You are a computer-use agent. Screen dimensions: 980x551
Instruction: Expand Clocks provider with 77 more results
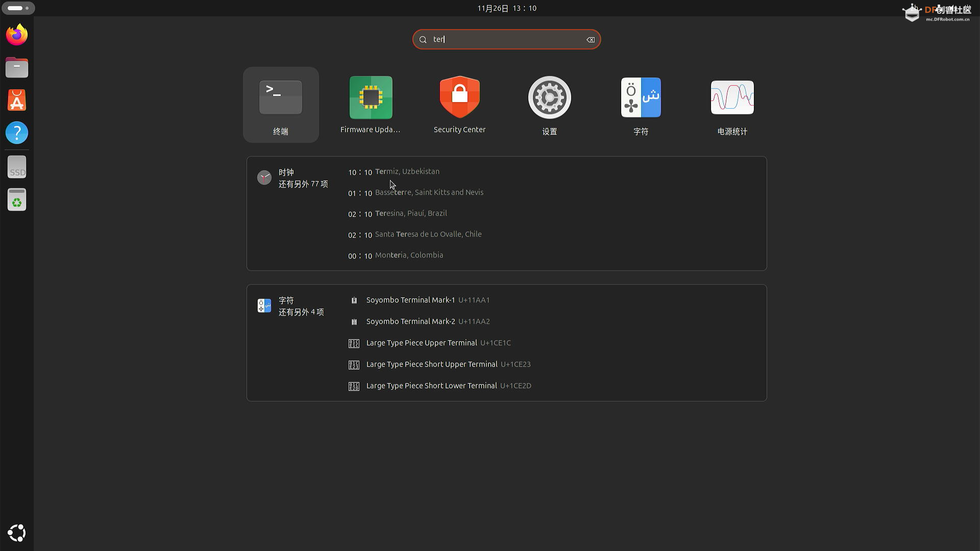coord(293,178)
